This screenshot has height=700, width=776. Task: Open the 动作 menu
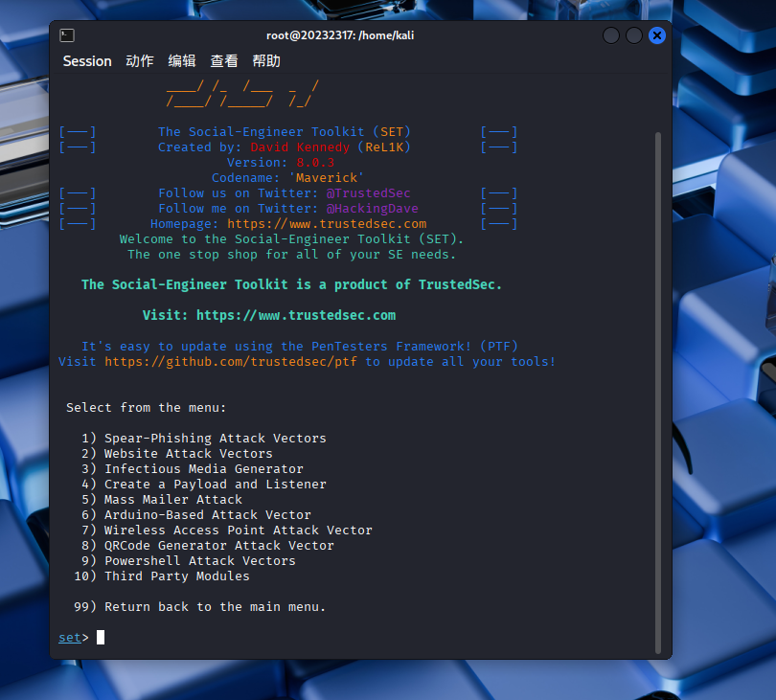tap(140, 61)
